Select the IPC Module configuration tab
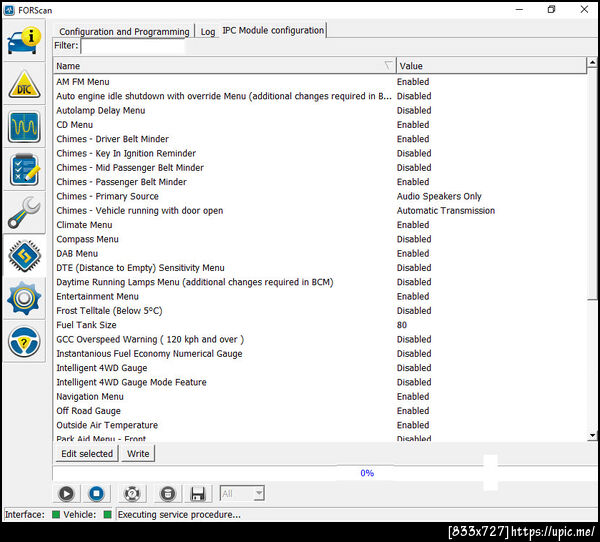Image resolution: width=600 pixels, height=542 pixels. (273, 30)
